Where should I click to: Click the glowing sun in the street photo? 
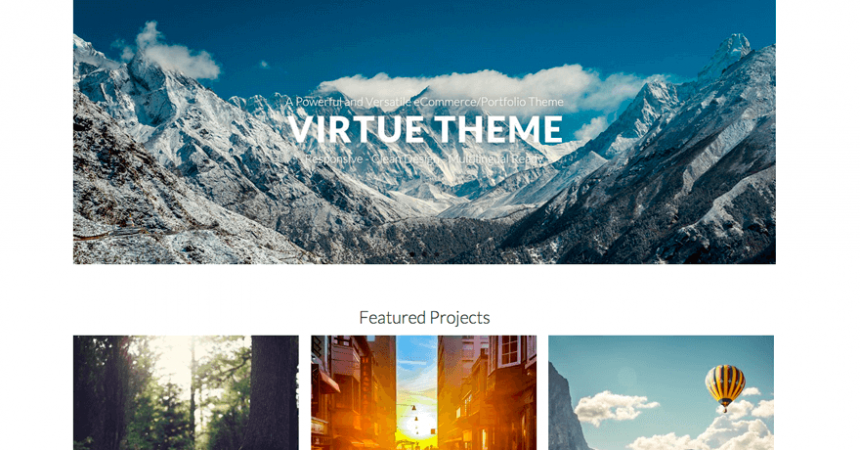pyautogui.click(x=416, y=434)
